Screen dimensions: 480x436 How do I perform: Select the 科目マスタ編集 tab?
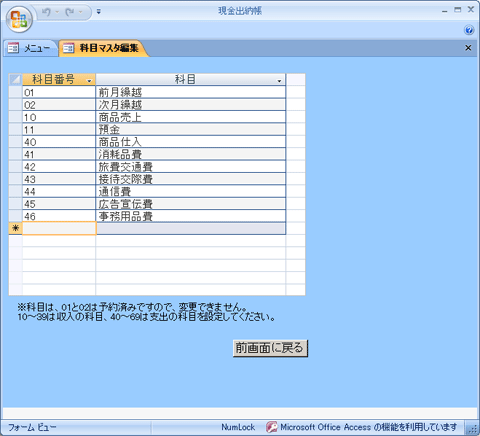pyautogui.click(x=103, y=48)
